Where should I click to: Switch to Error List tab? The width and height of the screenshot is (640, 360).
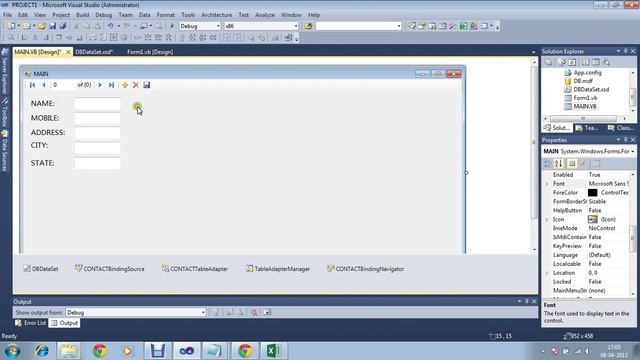31,323
